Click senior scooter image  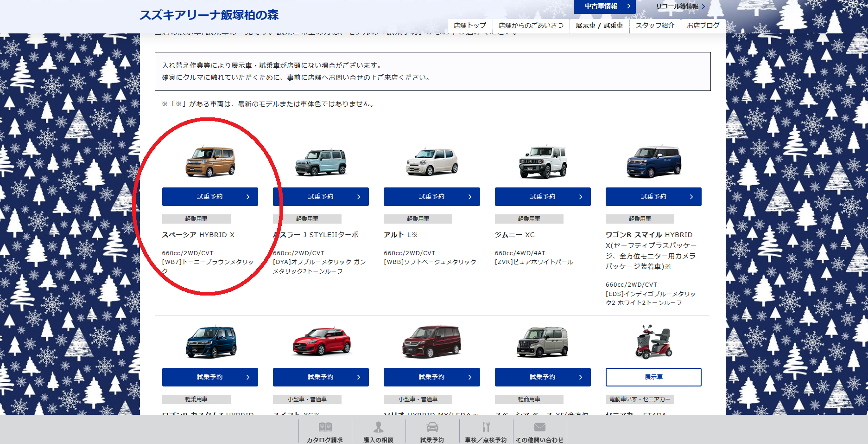pos(653,342)
